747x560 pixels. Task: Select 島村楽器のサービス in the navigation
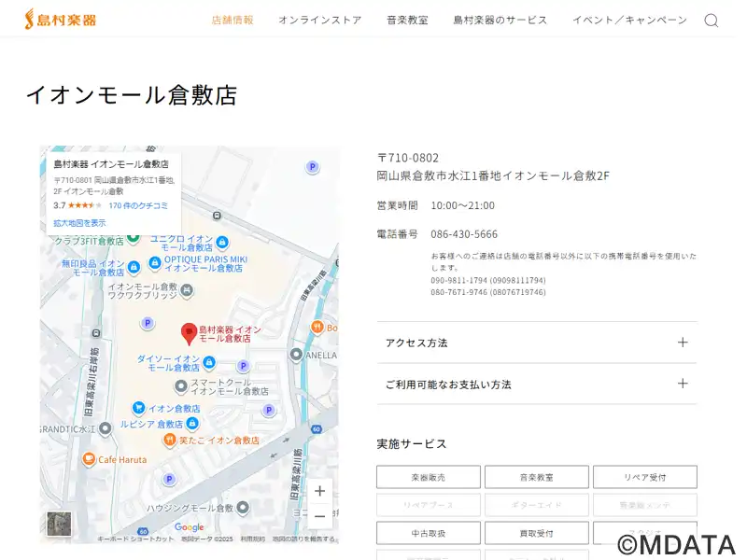[x=500, y=20]
